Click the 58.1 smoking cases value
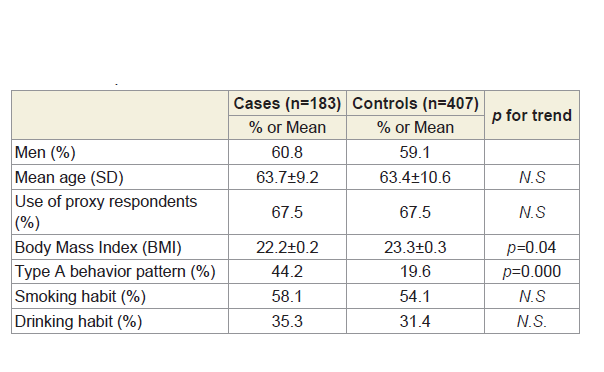The image size is (604, 372). [287, 297]
